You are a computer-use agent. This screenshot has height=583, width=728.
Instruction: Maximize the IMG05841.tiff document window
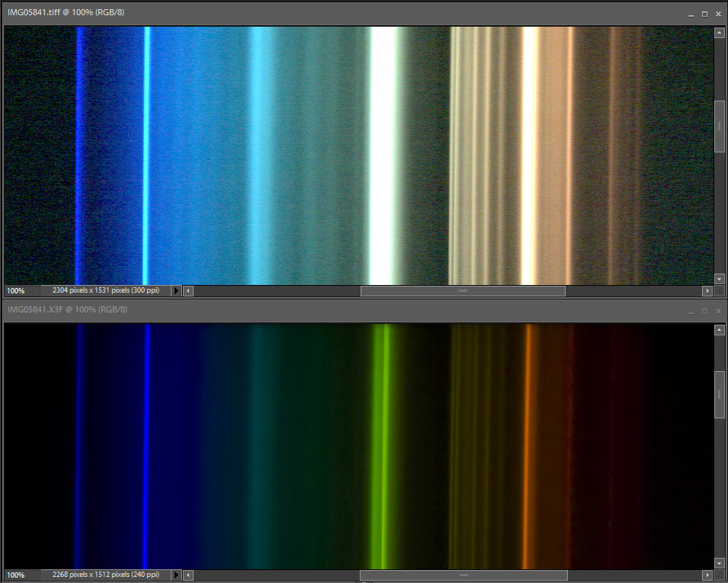tap(705, 14)
